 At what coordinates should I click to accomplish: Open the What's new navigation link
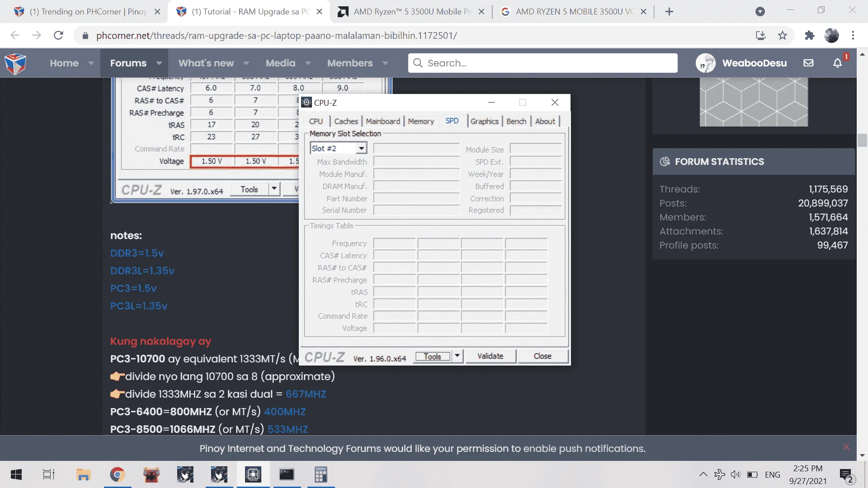click(206, 63)
